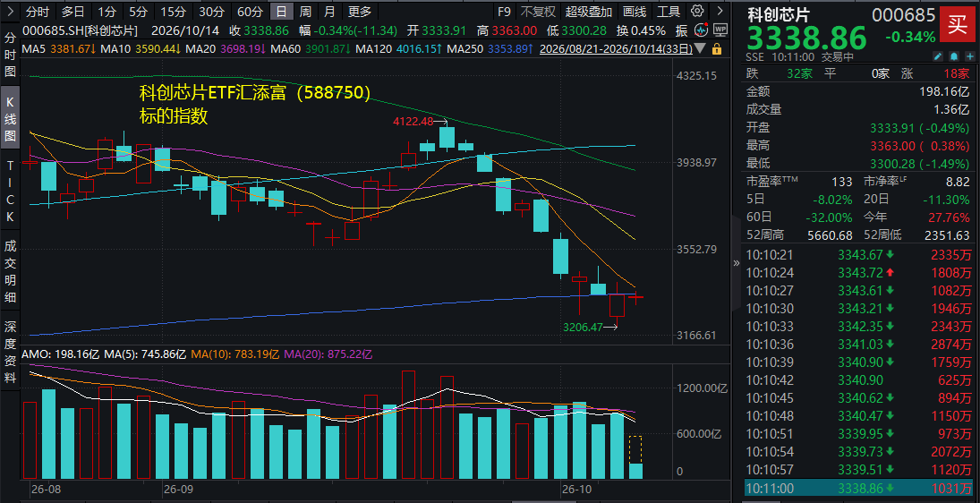Open the 更多 periods dropdown
Image resolution: width=980 pixels, height=503 pixels.
pyautogui.click(x=360, y=12)
